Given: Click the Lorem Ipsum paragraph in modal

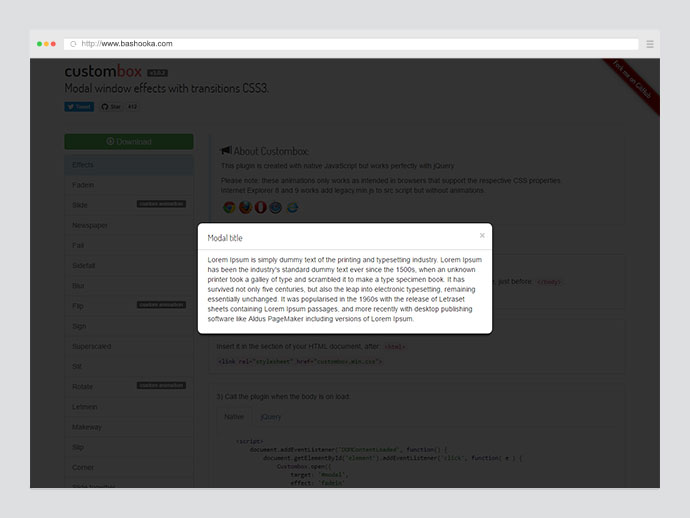Looking at the screenshot, I should tap(345, 289).
